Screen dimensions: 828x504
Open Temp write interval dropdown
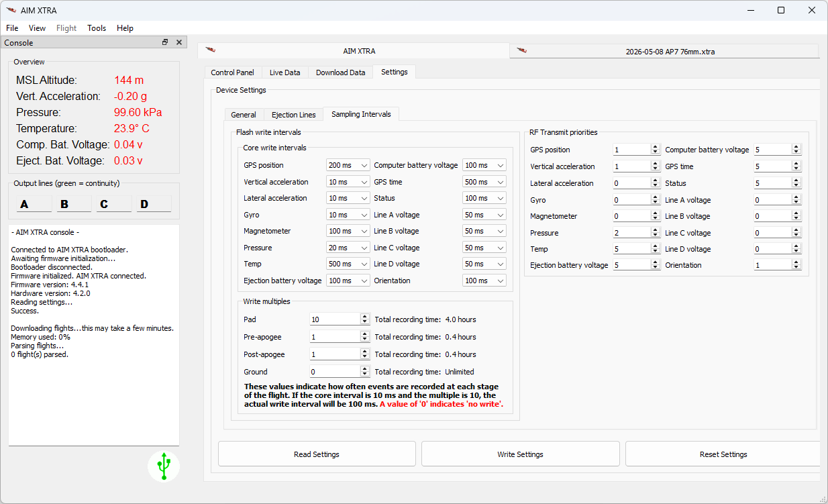point(348,264)
